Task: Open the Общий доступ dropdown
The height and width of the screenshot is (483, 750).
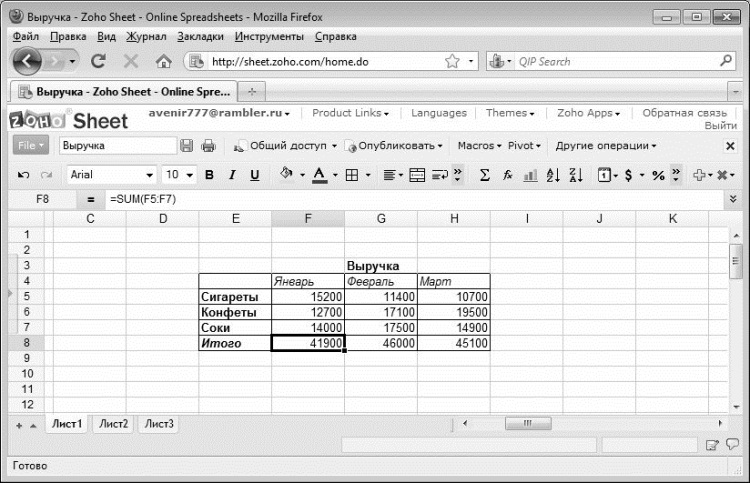Action: 286,145
